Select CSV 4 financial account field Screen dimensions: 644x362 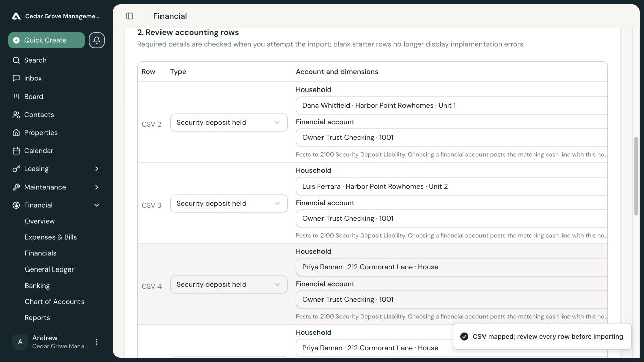(451, 300)
